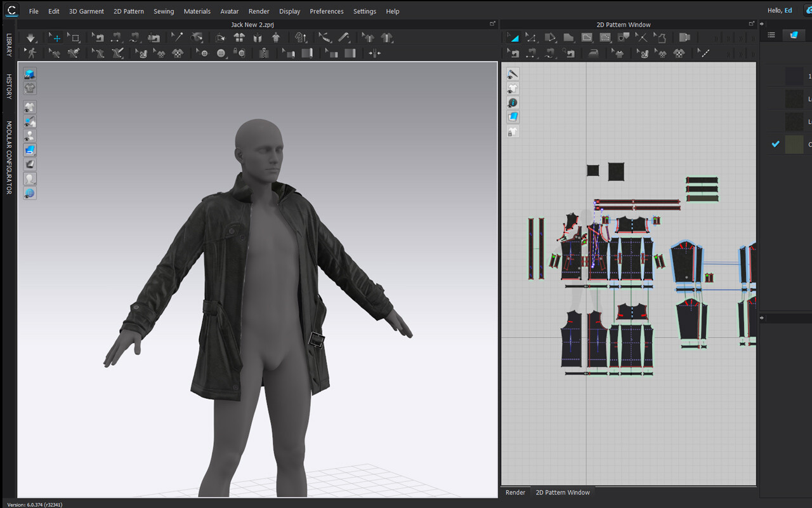Open the Sewing menu
The image size is (812, 508).
pos(164,11)
